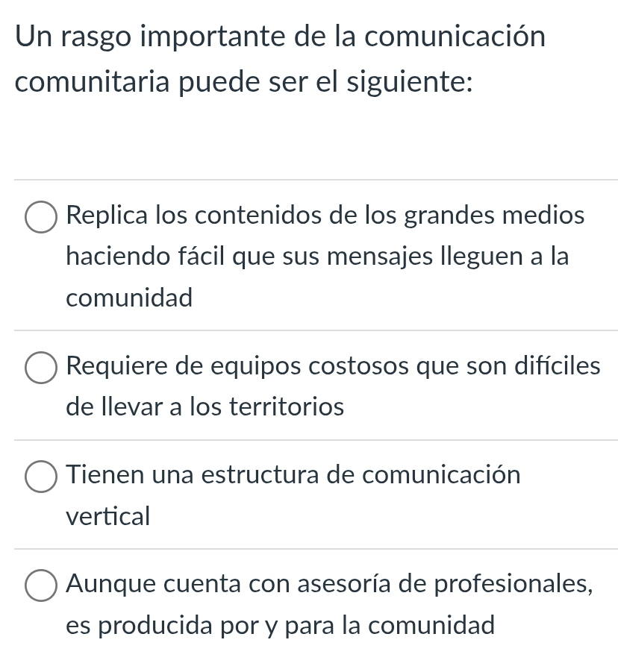The width and height of the screenshot is (618, 672).
Task: Click the answer text 'Replica los contenidos de los grandes medios'
Action: pyautogui.click(x=325, y=216)
